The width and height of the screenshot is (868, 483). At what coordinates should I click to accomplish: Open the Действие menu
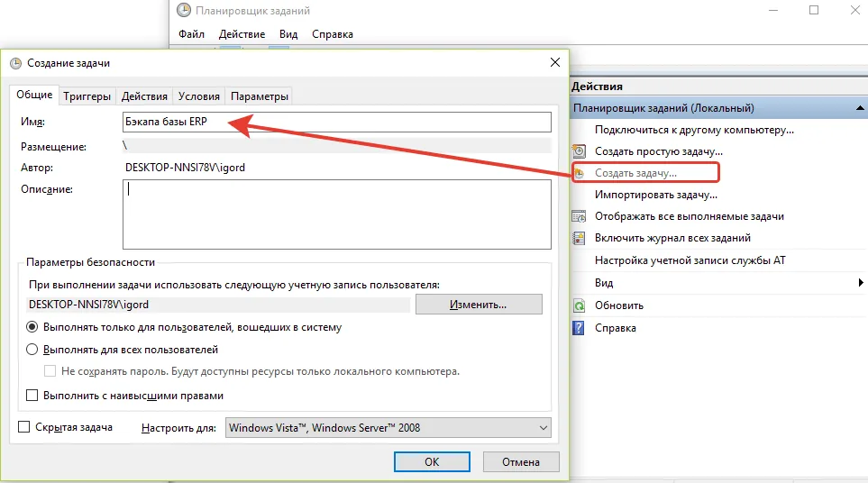[x=242, y=34]
